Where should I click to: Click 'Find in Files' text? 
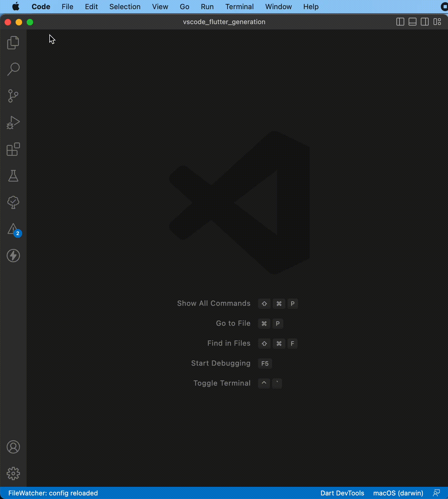pos(229,343)
